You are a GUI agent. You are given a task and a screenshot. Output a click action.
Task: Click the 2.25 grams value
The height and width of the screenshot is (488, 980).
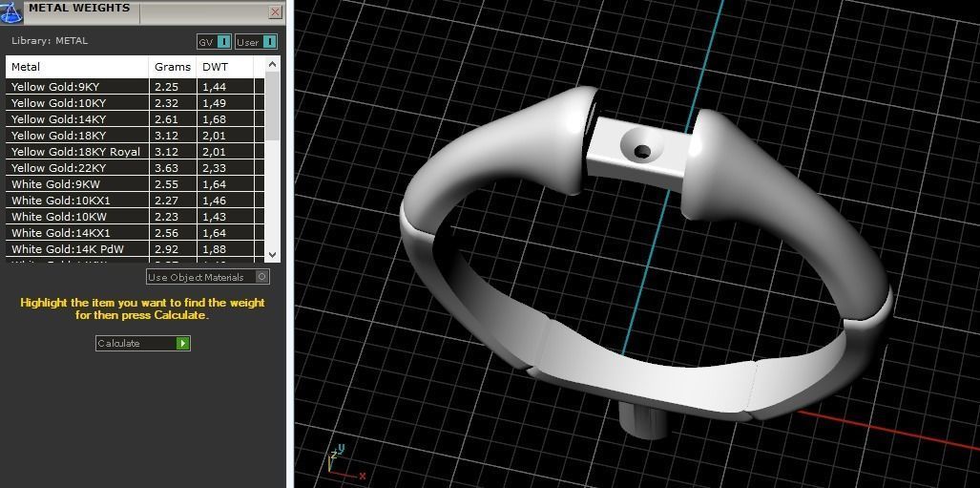click(x=166, y=87)
